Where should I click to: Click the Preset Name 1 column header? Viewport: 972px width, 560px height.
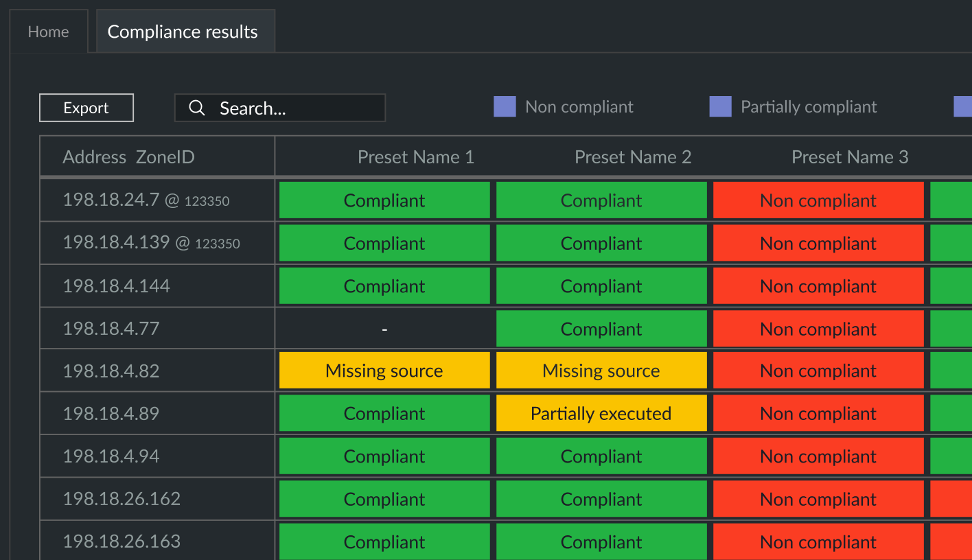415,157
